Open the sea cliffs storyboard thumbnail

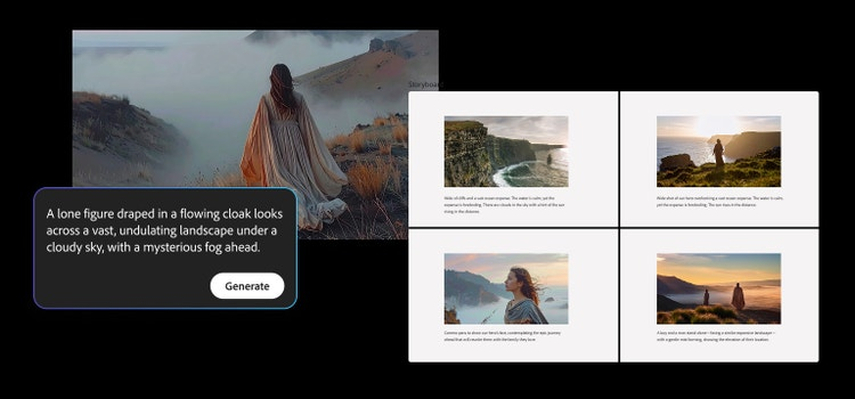(x=506, y=151)
